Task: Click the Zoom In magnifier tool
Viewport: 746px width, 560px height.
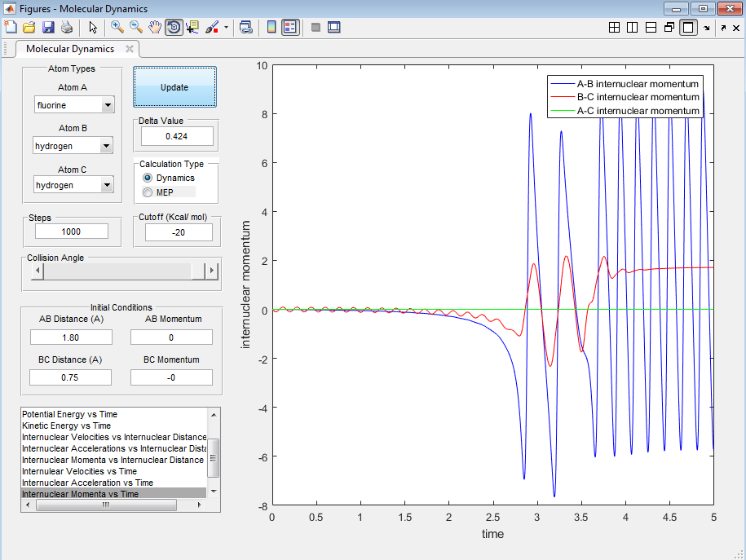Action: pyautogui.click(x=117, y=27)
